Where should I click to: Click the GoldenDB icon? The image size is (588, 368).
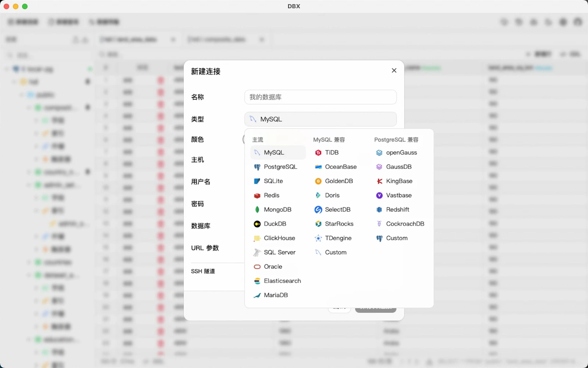click(x=318, y=181)
